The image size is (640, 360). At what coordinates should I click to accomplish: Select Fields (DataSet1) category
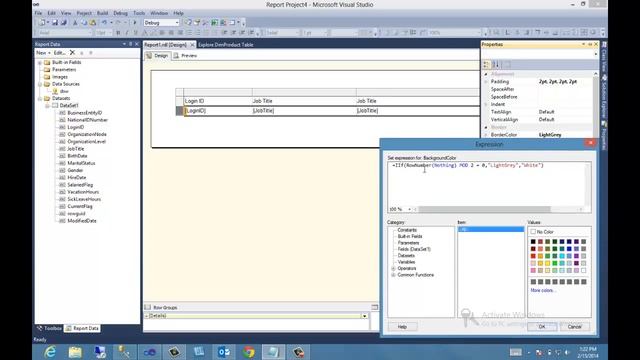click(x=414, y=249)
